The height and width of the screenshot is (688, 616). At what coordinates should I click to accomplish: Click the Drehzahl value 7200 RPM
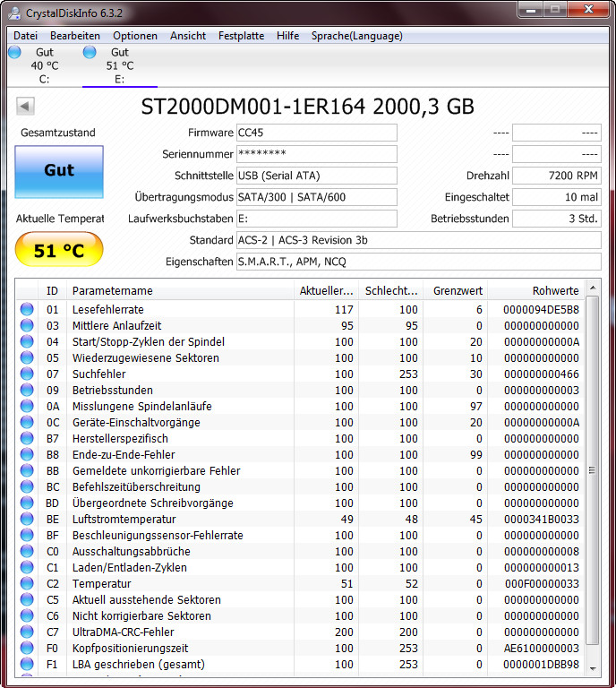[556, 176]
